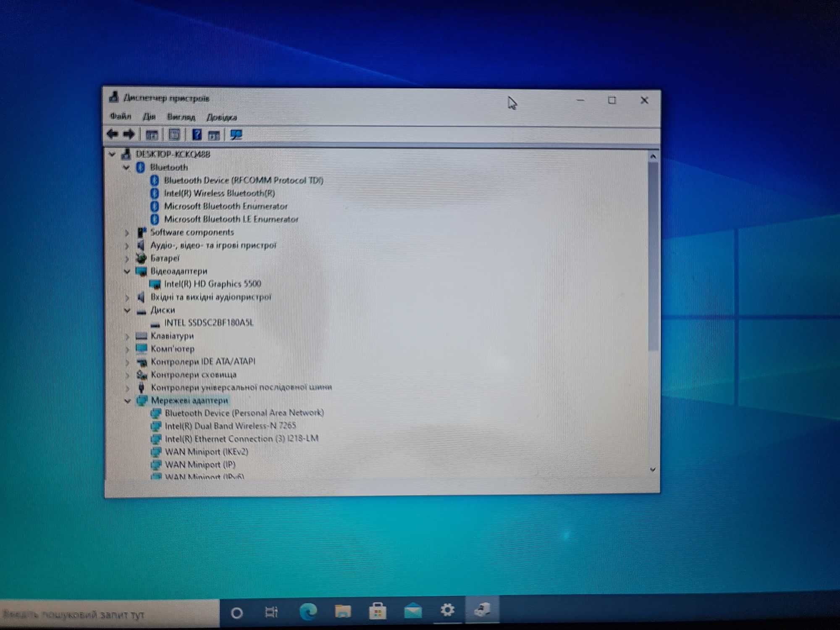Select WAN Miniport (IP)
The height and width of the screenshot is (630, 840).
click(200, 465)
